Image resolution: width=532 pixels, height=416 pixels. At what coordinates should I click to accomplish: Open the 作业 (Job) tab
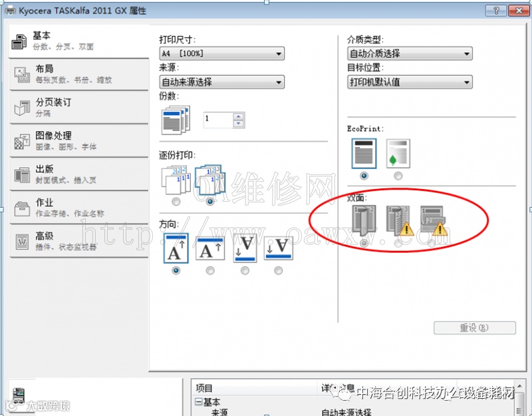78,208
